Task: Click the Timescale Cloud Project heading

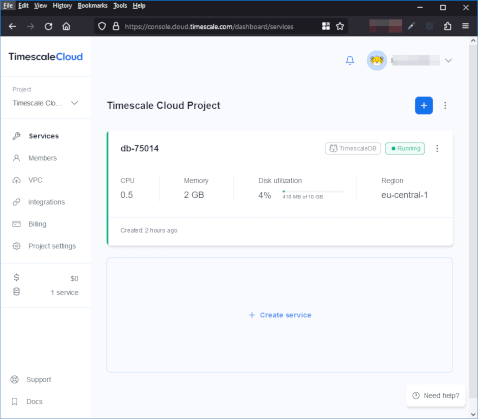Action: pyautogui.click(x=163, y=105)
